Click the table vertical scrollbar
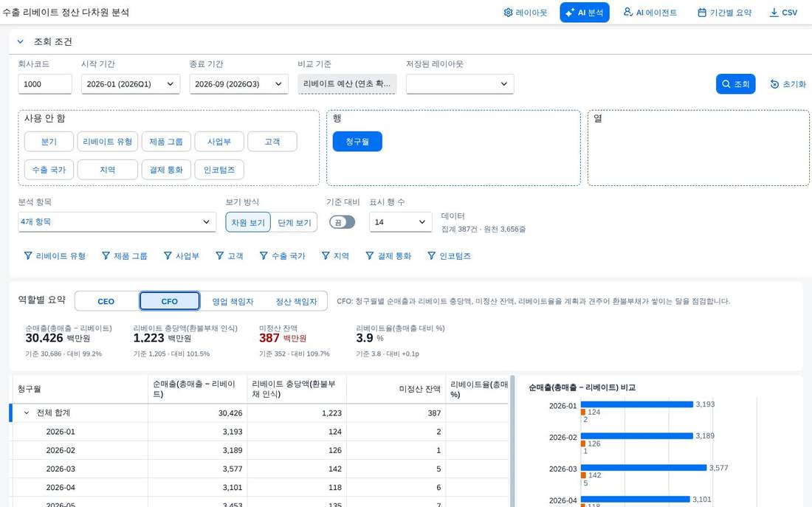Image resolution: width=812 pixels, height=507 pixels. [x=512, y=441]
